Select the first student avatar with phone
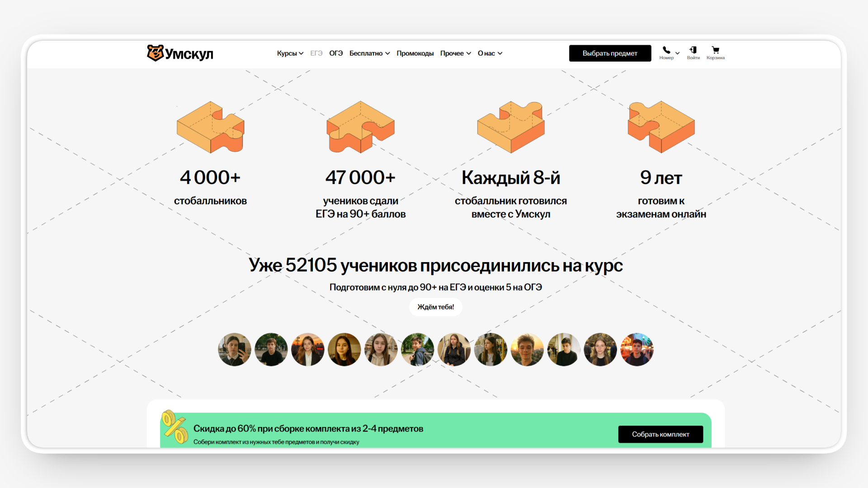Viewport: 868px width, 488px height. pos(235,350)
